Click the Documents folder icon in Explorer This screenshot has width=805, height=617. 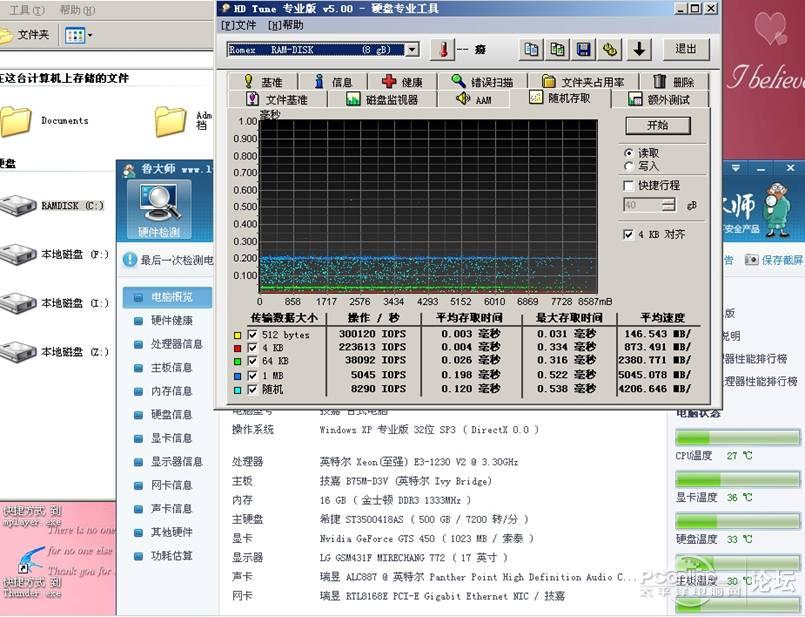[x=15, y=121]
